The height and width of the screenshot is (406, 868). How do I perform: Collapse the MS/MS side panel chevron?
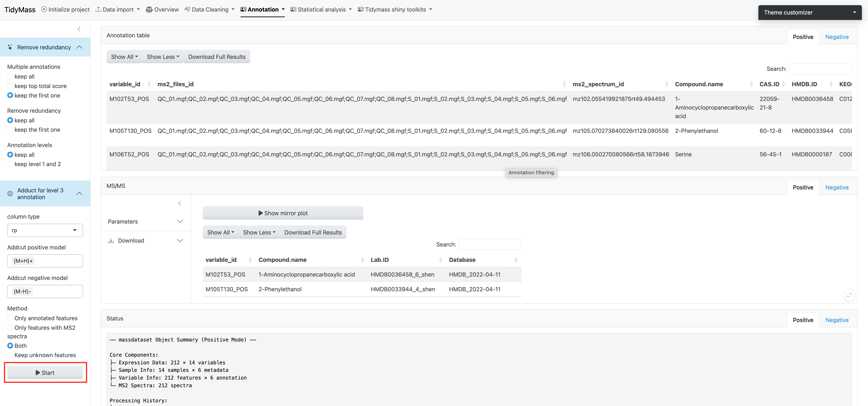(x=180, y=203)
